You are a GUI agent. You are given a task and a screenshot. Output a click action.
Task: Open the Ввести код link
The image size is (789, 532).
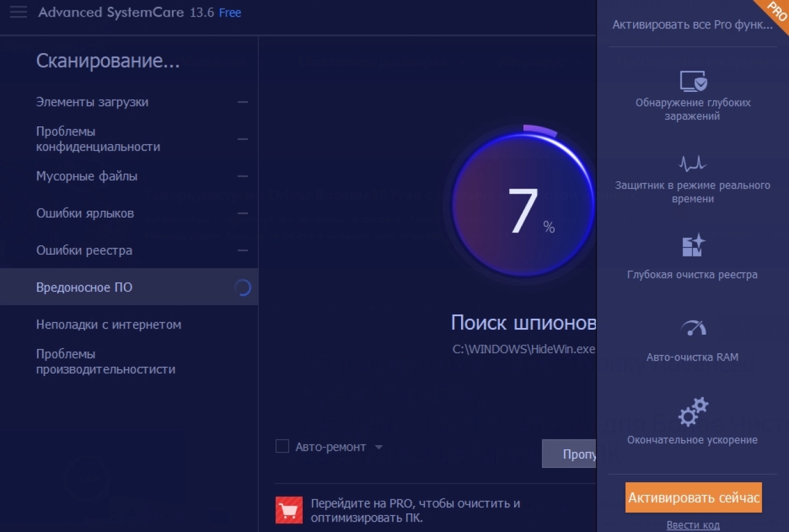pos(693,525)
